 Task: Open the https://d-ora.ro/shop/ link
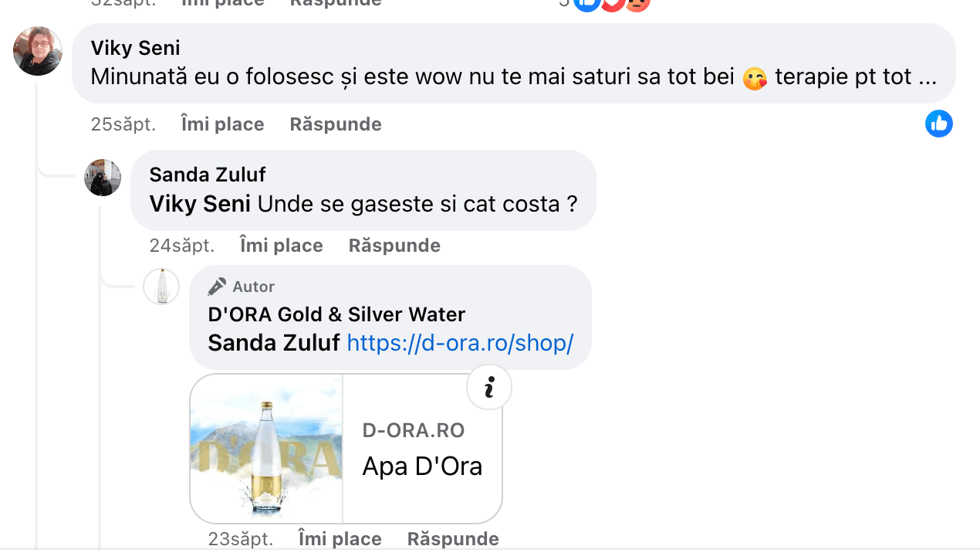tap(460, 343)
